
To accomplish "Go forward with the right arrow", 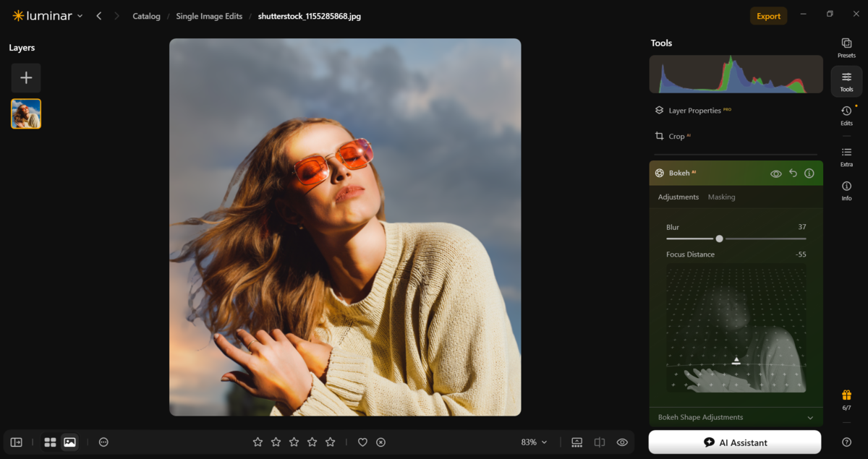I will (116, 16).
